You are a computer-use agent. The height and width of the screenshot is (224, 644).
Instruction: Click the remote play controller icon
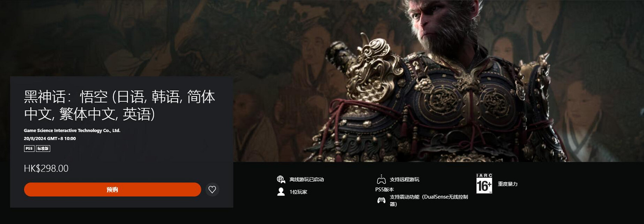381,179
